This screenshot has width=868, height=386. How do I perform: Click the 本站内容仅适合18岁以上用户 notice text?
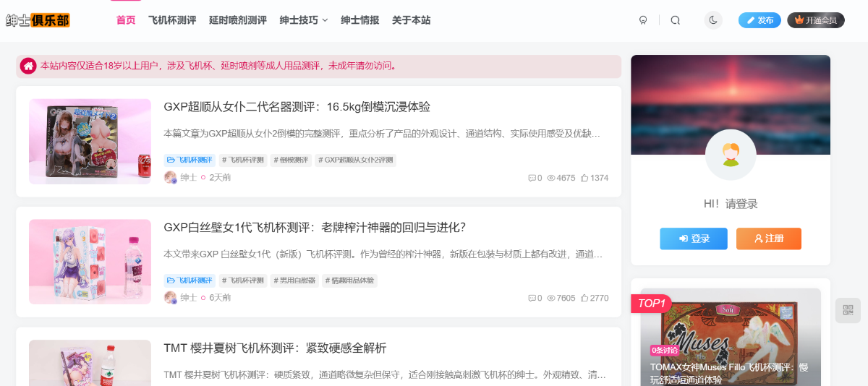click(x=218, y=66)
